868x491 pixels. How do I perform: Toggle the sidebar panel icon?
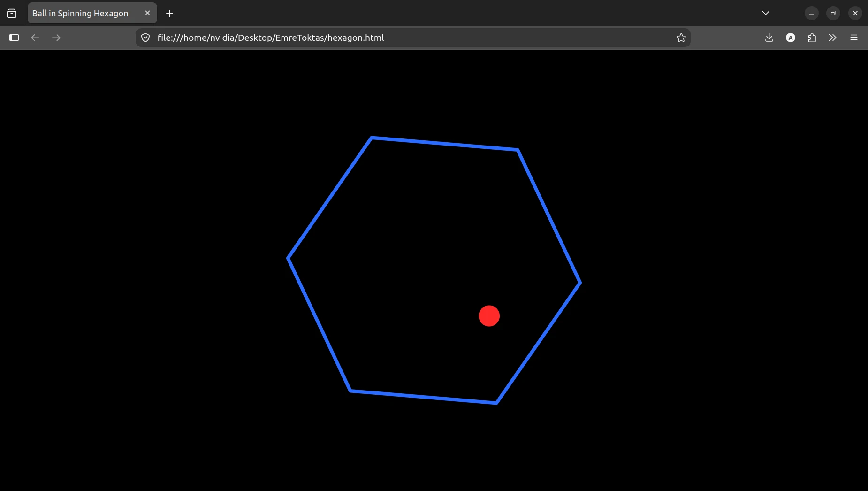pos(14,38)
